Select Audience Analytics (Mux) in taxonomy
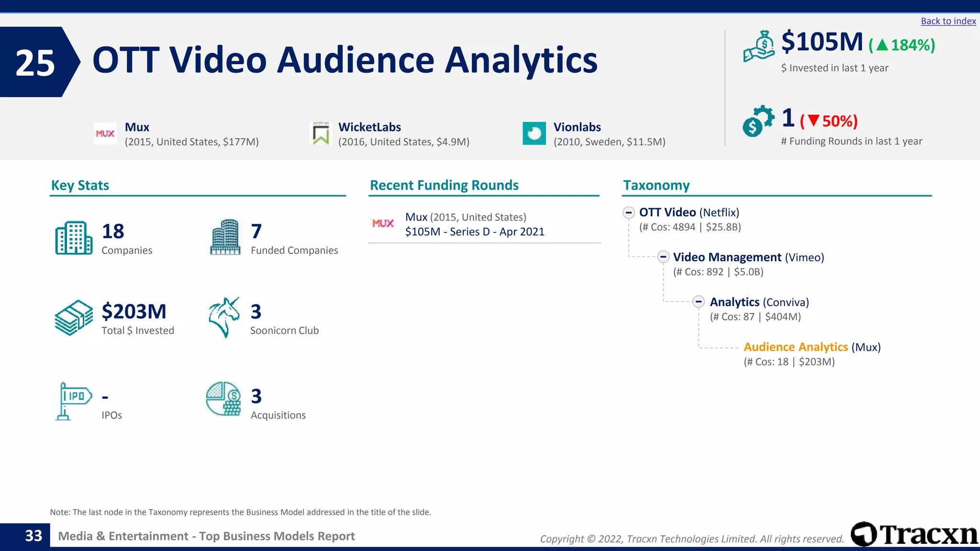This screenshot has width=980, height=551. click(x=812, y=347)
